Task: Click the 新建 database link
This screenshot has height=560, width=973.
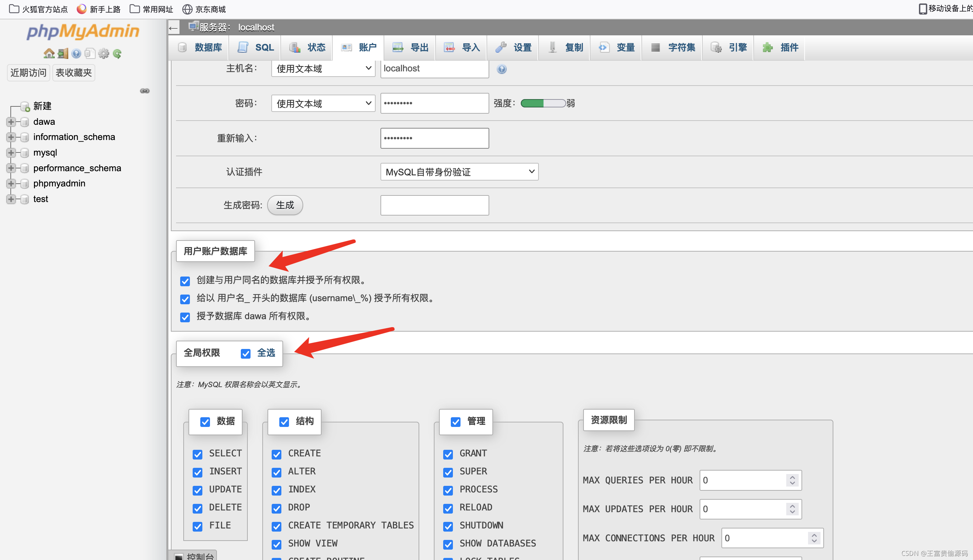Action: point(42,106)
